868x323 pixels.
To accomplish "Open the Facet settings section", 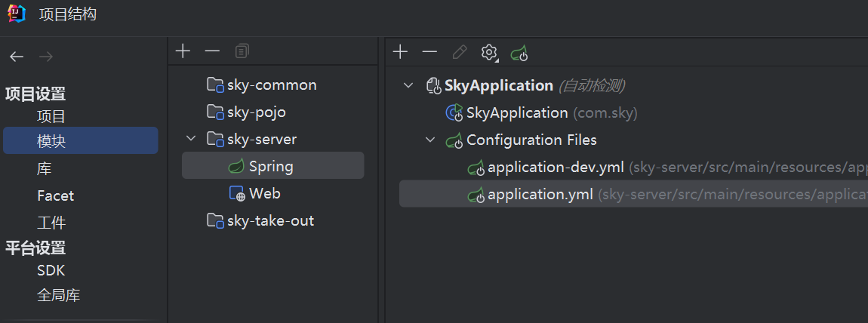I will tap(55, 195).
